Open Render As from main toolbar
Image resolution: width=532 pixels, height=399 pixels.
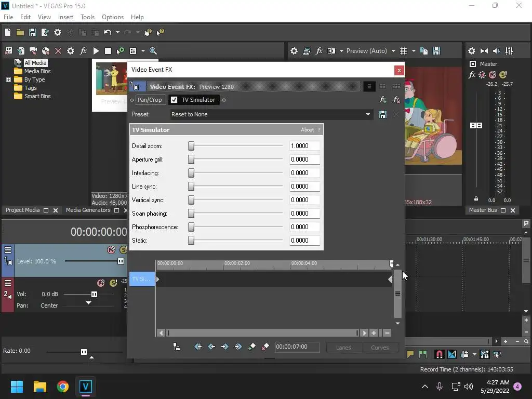[45, 32]
